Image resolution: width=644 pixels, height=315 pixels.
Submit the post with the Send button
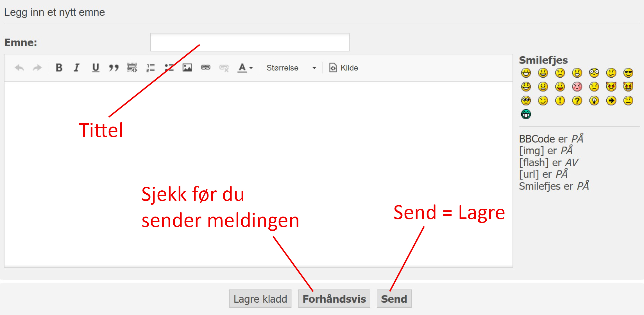click(x=394, y=299)
